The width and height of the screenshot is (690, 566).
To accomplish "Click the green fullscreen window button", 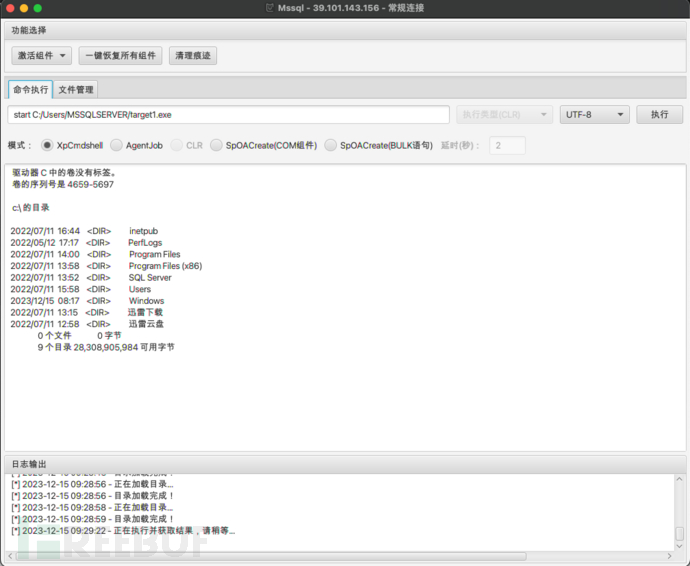I will (x=38, y=8).
